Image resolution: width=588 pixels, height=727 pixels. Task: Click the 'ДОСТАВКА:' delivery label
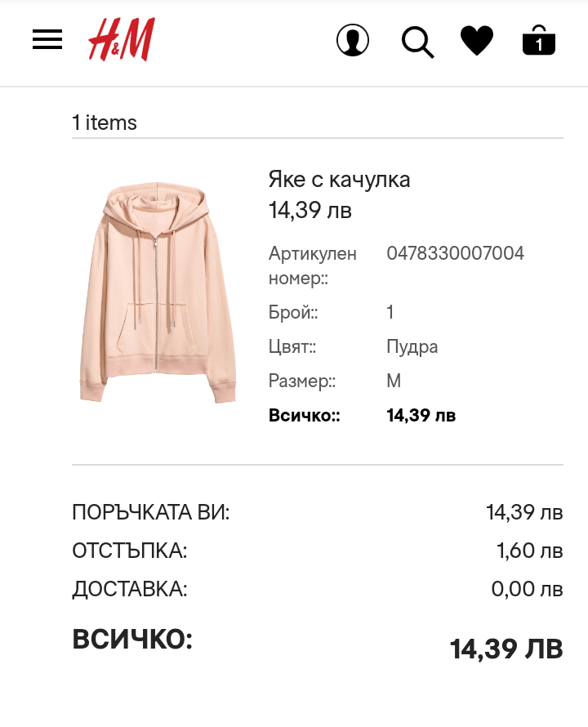point(130,588)
